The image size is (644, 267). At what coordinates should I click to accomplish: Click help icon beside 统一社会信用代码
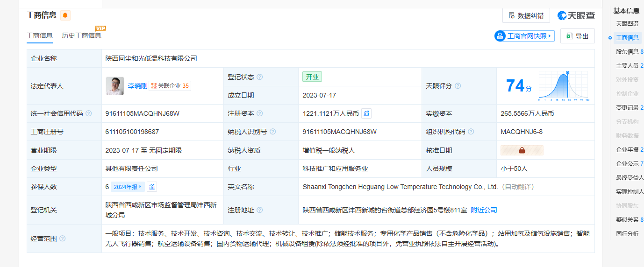(89, 113)
